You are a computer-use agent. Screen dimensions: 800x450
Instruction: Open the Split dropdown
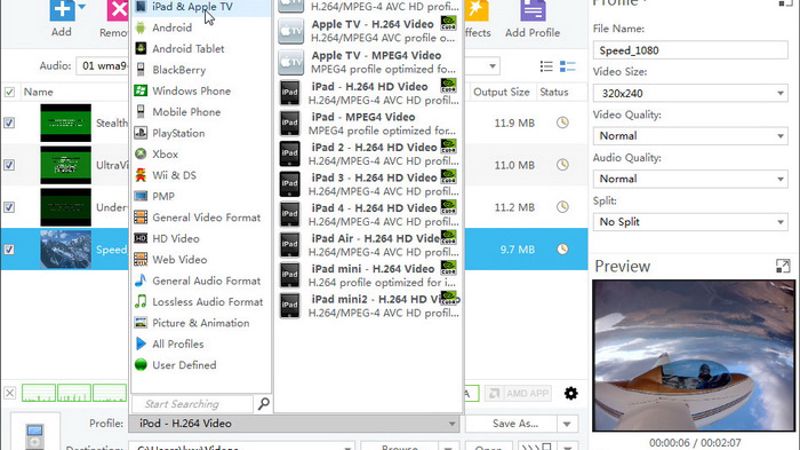click(x=690, y=222)
